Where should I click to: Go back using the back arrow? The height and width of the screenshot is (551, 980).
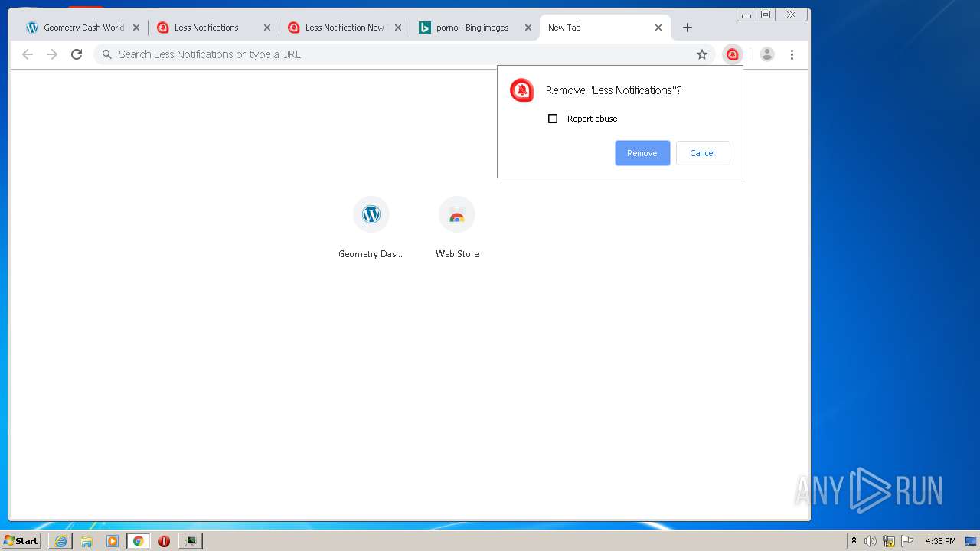[28, 54]
